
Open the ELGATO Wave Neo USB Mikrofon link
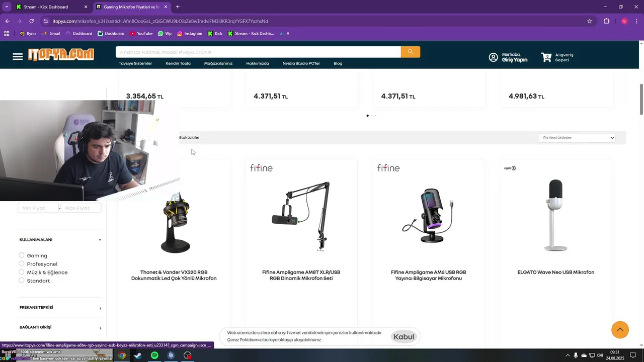point(556,273)
